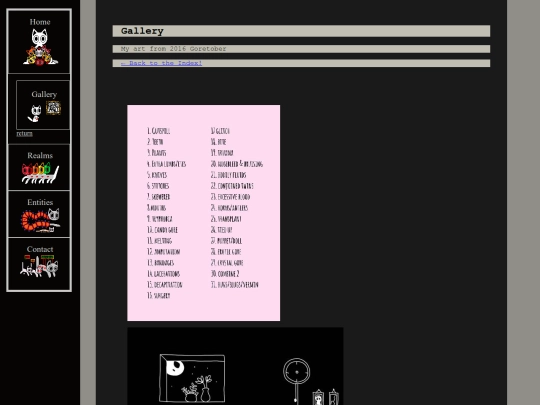
Task: Open the Realms menu label
Action: [40, 155]
